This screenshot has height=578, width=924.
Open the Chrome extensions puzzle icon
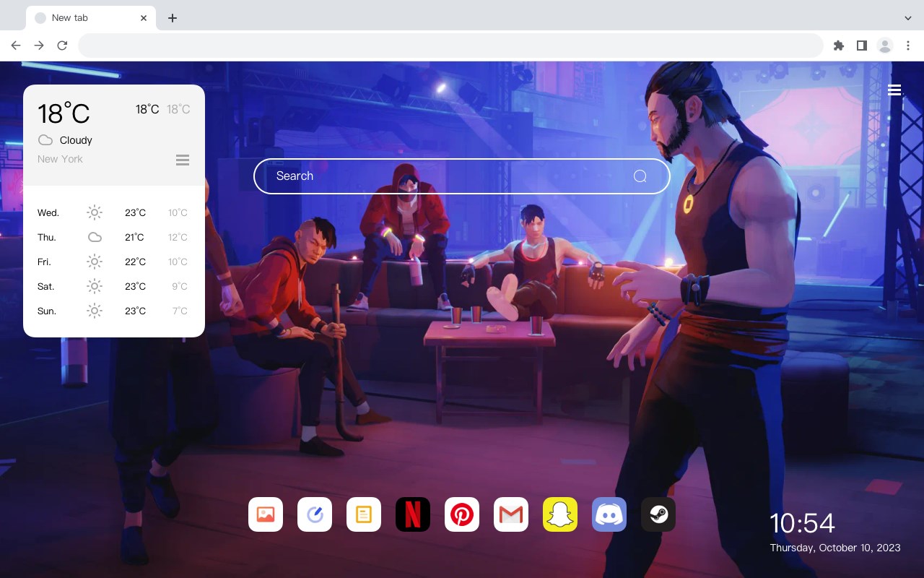838,46
